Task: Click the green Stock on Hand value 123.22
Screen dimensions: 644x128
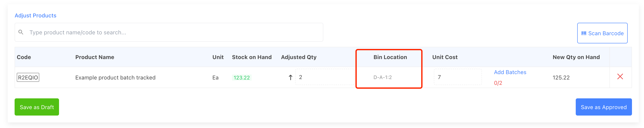Action: [241, 77]
